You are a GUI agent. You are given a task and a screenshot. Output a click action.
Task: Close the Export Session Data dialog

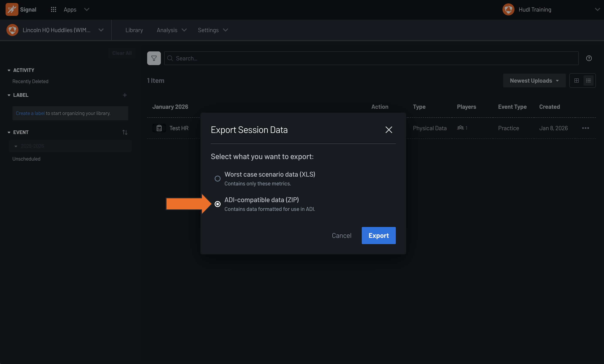point(389,130)
